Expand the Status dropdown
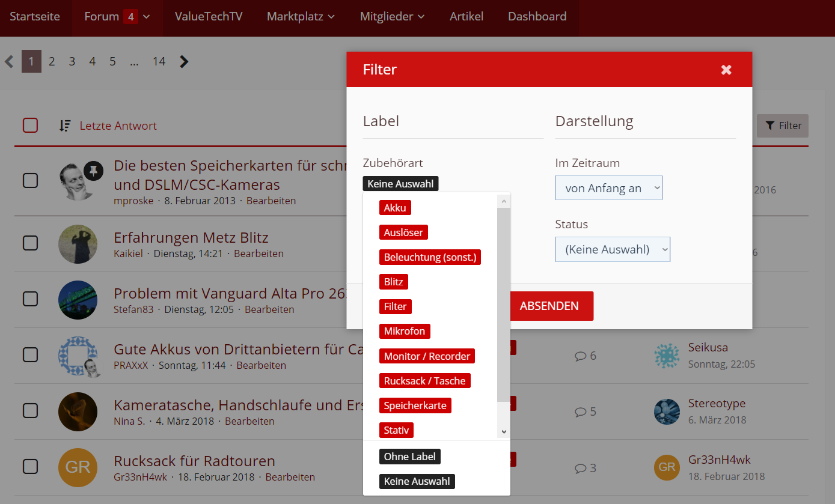This screenshot has width=835, height=504. coord(612,249)
